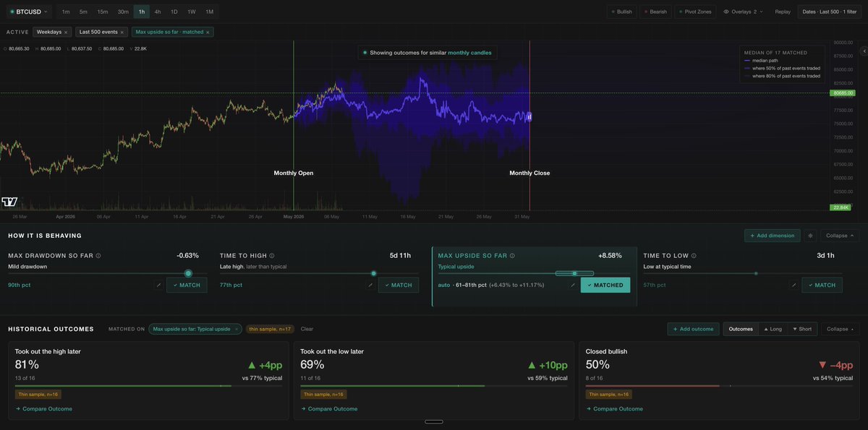Open Dates Last 500 filter settings

tap(830, 12)
